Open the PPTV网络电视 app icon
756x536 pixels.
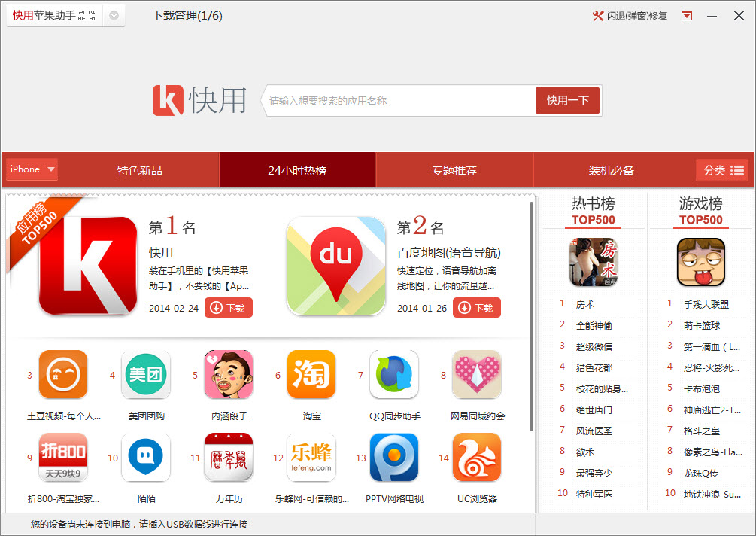pos(394,458)
